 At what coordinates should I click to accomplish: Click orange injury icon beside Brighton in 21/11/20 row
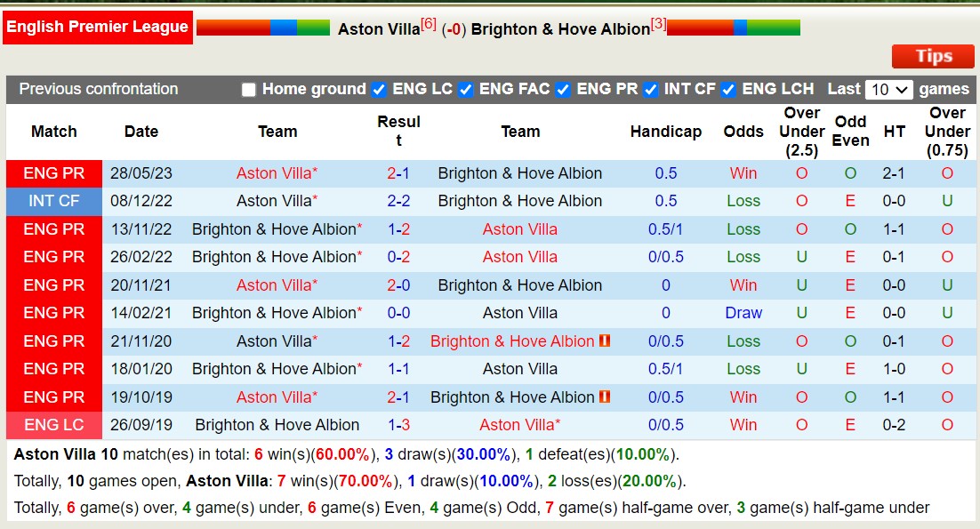tap(604, 341)
